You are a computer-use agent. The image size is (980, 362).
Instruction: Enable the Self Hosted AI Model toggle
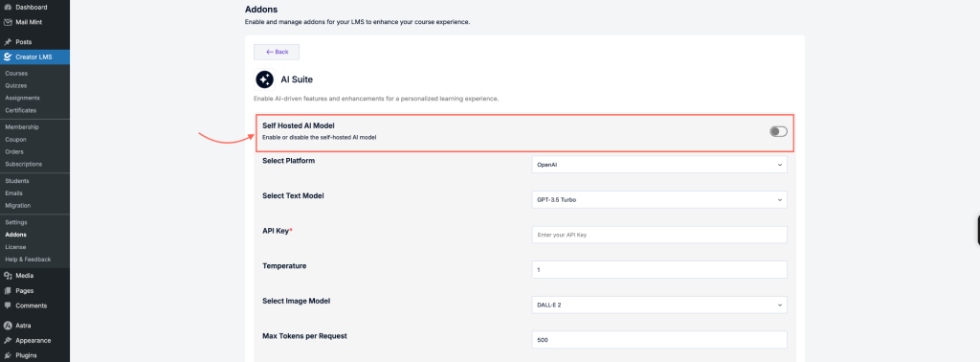778,131
